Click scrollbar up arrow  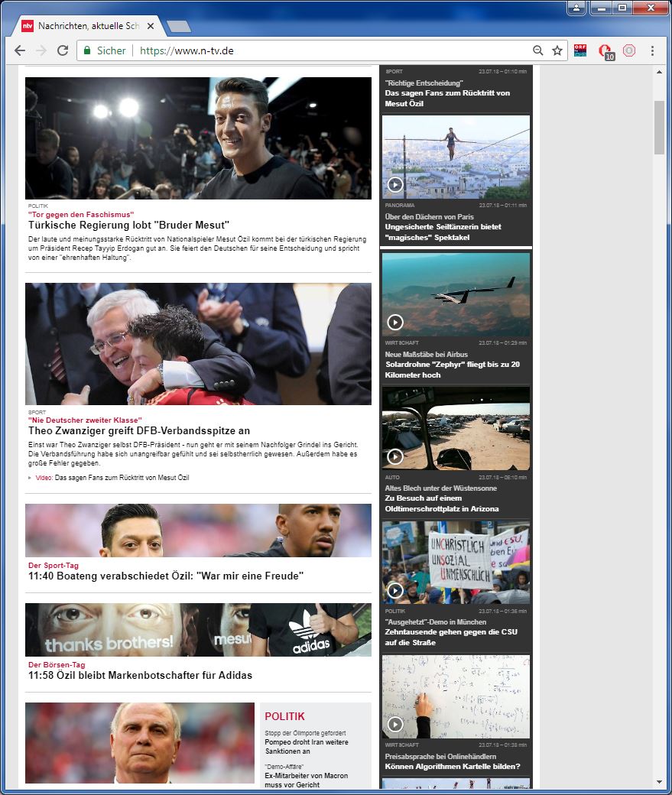pos(659,72)
